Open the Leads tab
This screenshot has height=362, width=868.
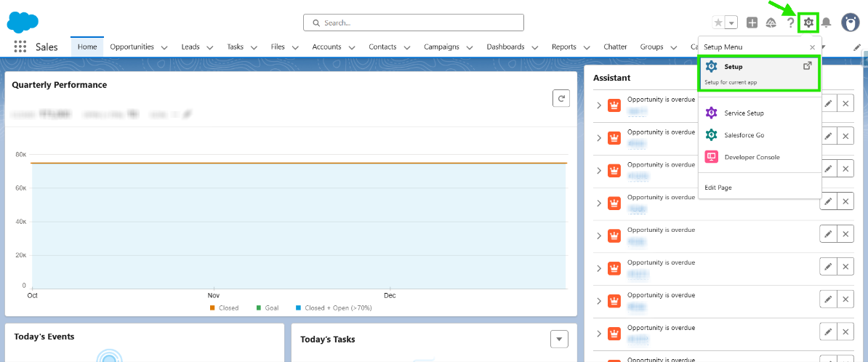190,47
